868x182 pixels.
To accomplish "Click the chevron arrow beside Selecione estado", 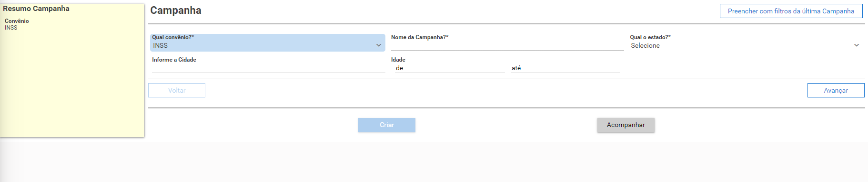I will coord(856,45).
